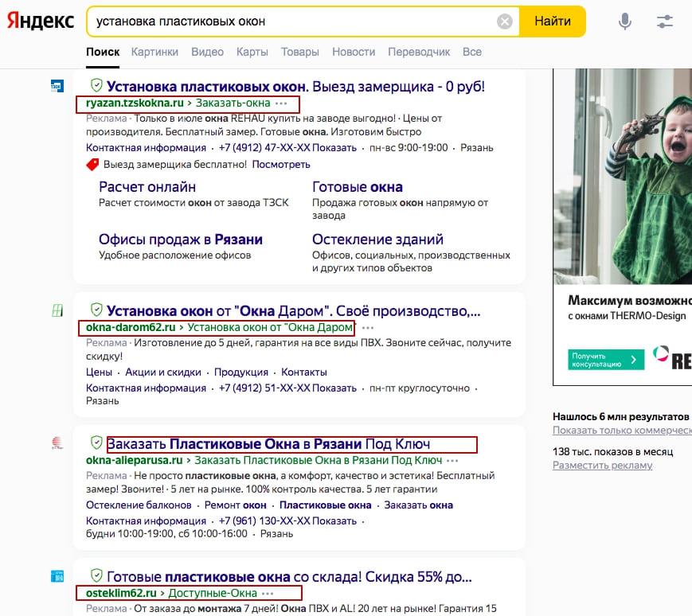Open the Контакты link
692x616 pixels.
pyautogui.click(x=304, y=372)
